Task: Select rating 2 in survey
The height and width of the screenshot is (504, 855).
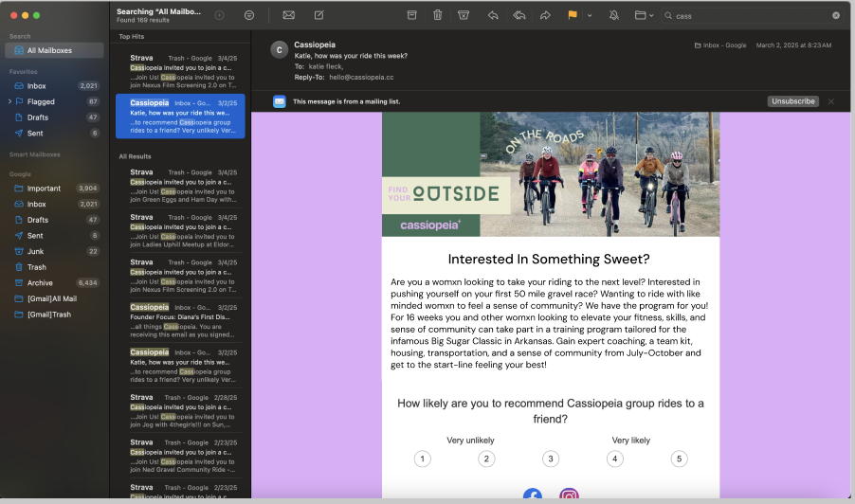Action: (486, 459)
